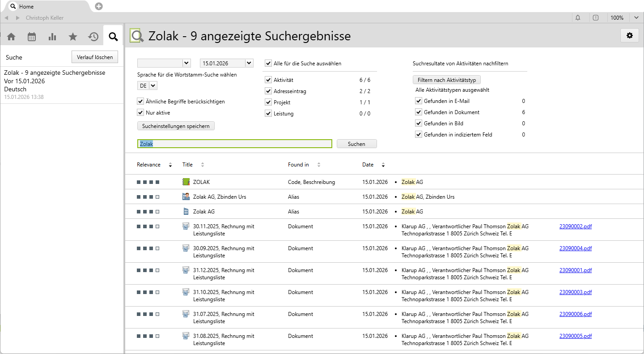Open the bar chart icon in sidebar
The width and height of the screenshot is (644, 354).
pos(52,37)
